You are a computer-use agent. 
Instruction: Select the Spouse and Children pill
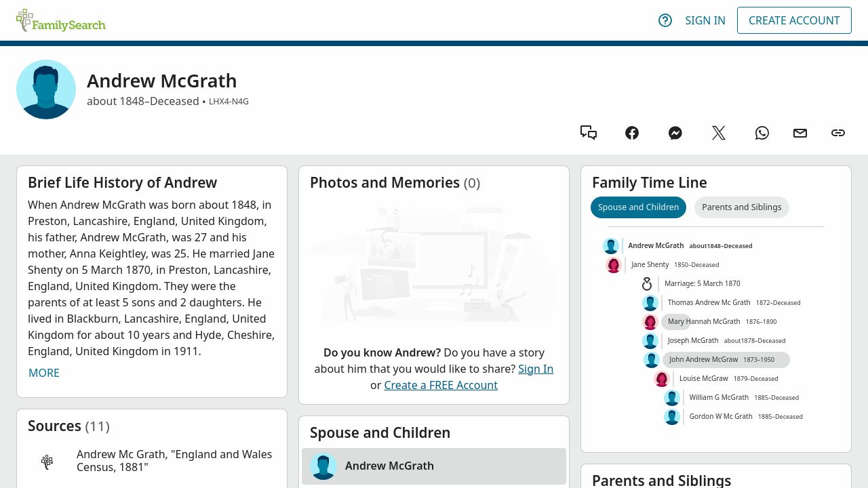coord(638,207)
